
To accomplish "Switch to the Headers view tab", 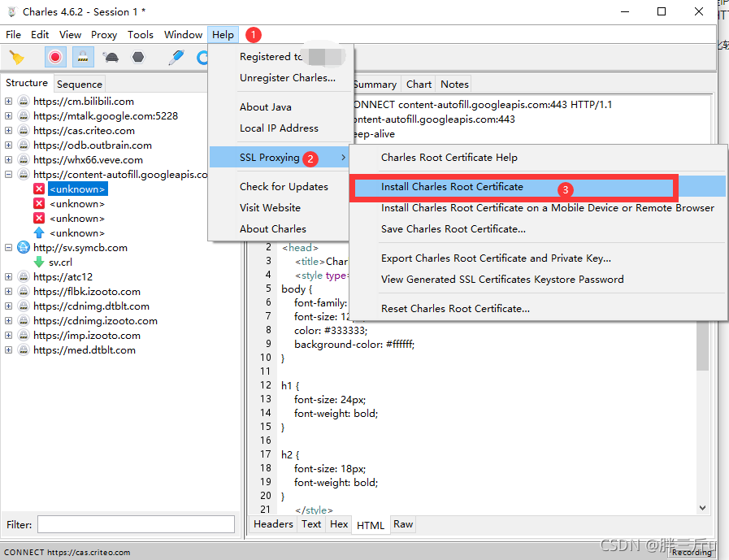I will 273,524.
